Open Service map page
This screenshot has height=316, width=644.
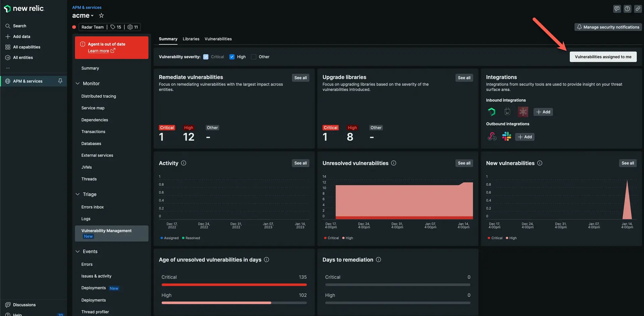pyautogui.click(x=93, y=108)
